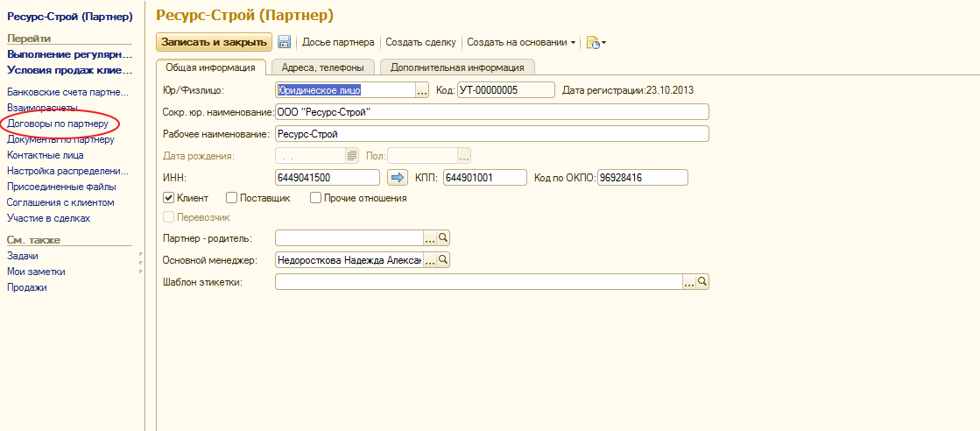Viewport: 980px width, 431px height.
Task: Click the magnifier icon next to Партнер - родитель
Action: 443,238
